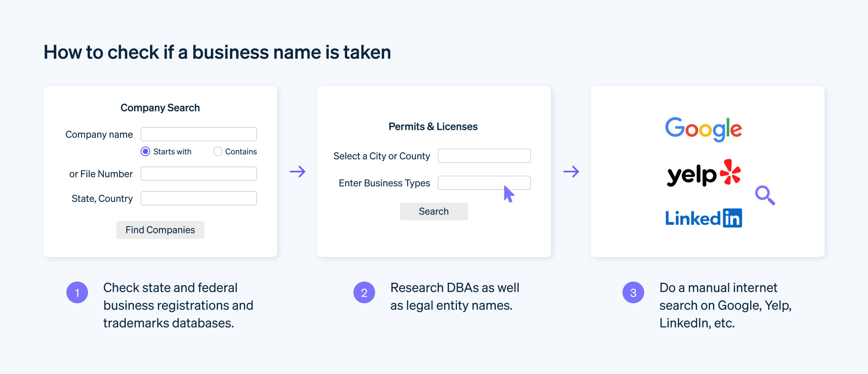The width and height of the screenshot is (868, 374).
Task: Open the State, Country field
Action: pyautogui.click(x=199, y=198)
